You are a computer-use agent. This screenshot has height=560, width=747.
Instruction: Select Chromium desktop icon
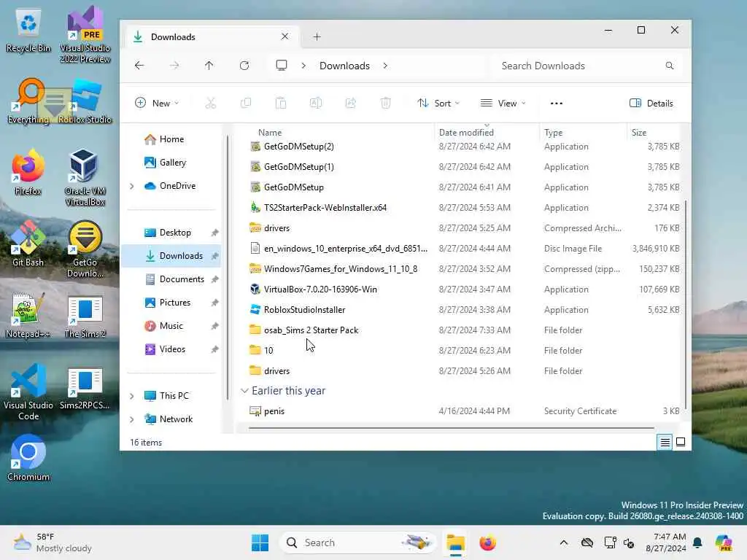click(28, 458)
